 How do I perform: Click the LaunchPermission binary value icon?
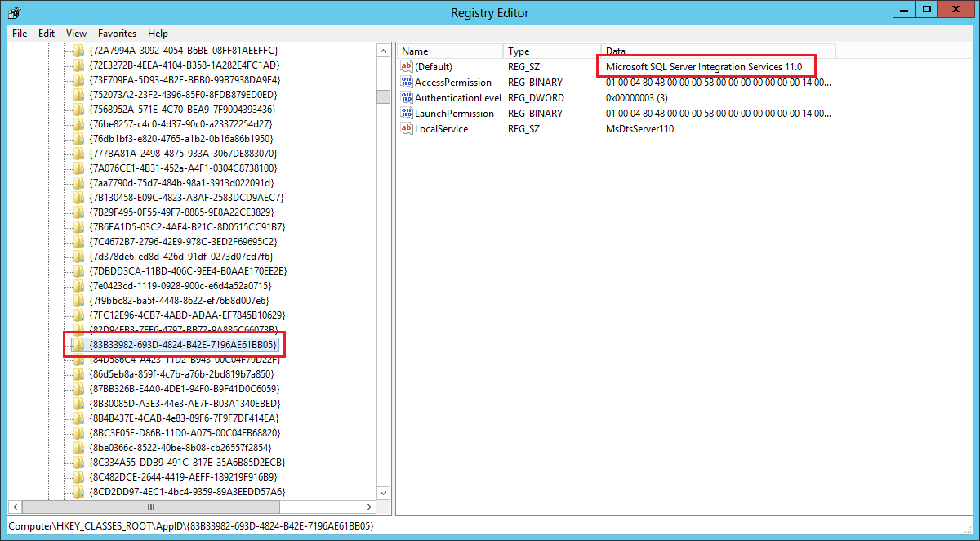pyautogui.click(x=406, y=113)
